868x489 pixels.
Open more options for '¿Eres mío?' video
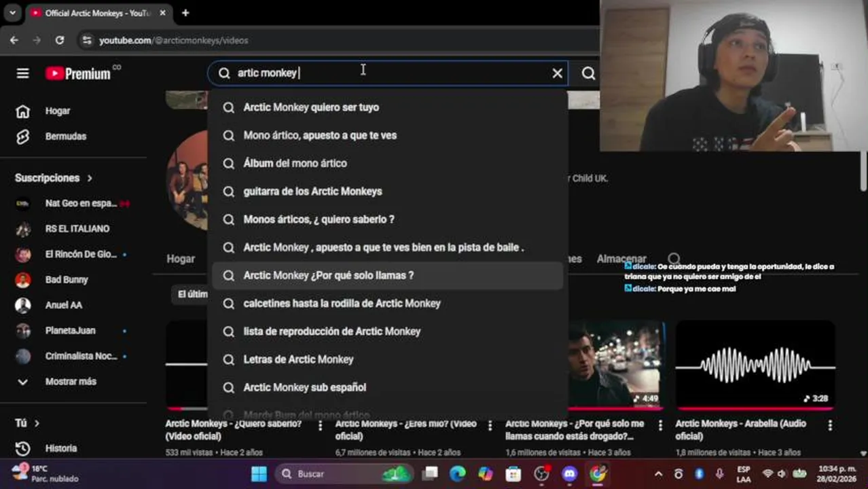pos(490,426)
